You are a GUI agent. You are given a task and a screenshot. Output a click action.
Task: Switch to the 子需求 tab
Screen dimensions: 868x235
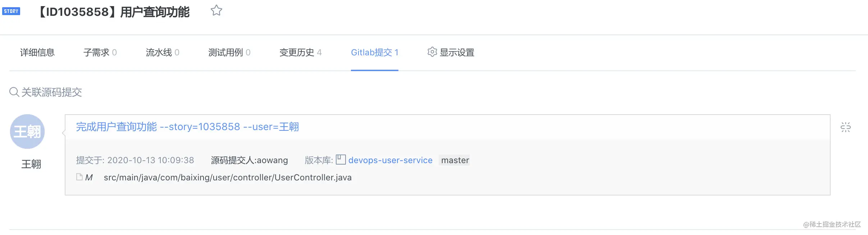(x=100, y=52)
